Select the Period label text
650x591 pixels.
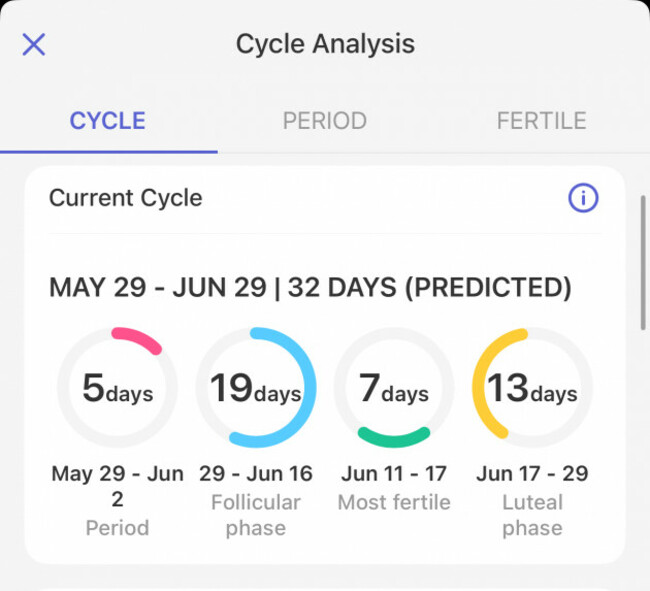117,528
